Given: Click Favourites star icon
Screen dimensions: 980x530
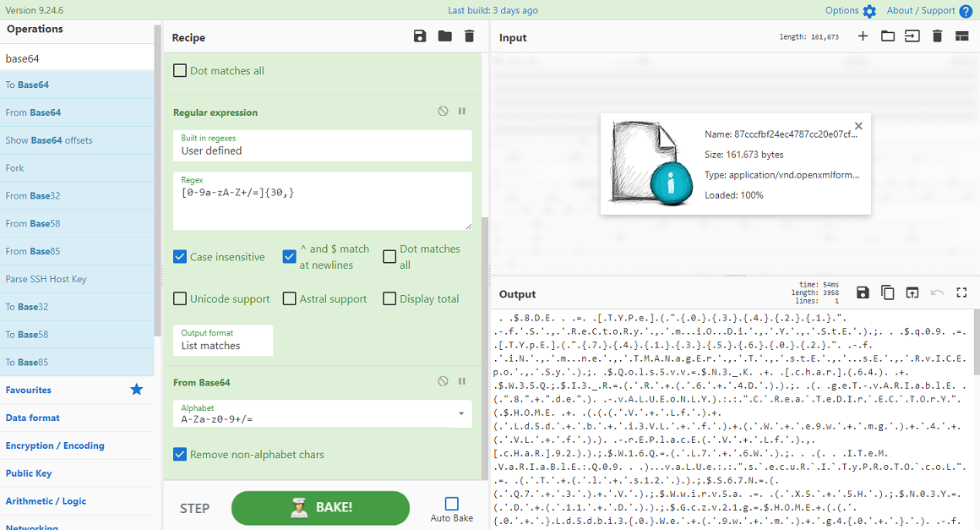Looking at the screenshot, I should tap(136, 390).
